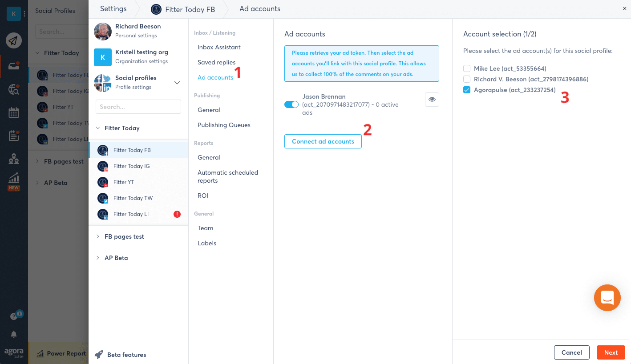Uncheck the Agorapulse ad account checkbox
Screen dimensions: 631x364
click(x=467, y=90)
